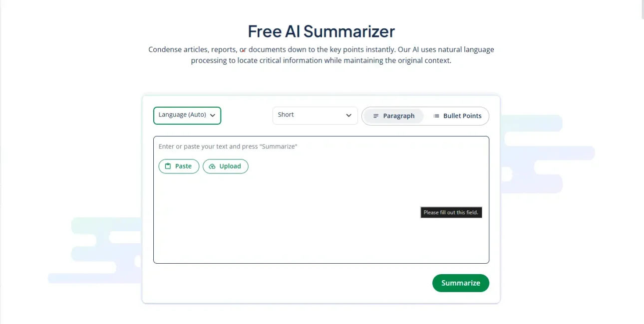Click the description paragraph under the heading
Screen dimensions: 644x324
click(321, 55)
